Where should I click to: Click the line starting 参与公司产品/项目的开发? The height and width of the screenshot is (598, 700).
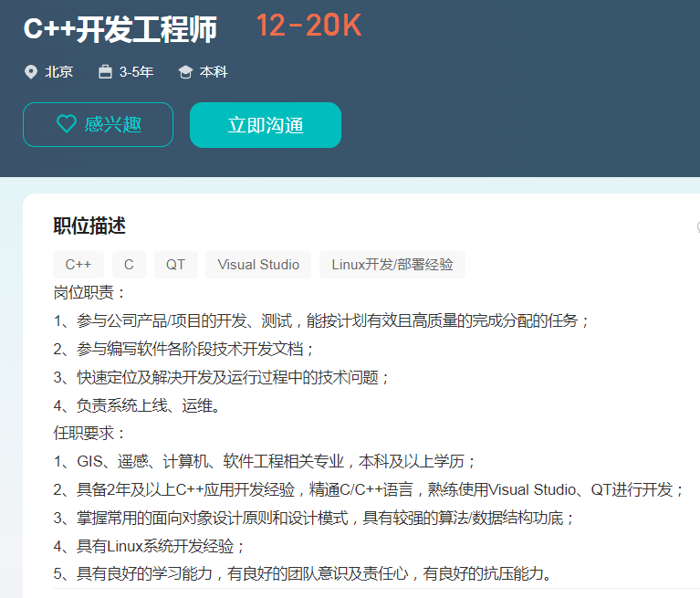point(321,320)
